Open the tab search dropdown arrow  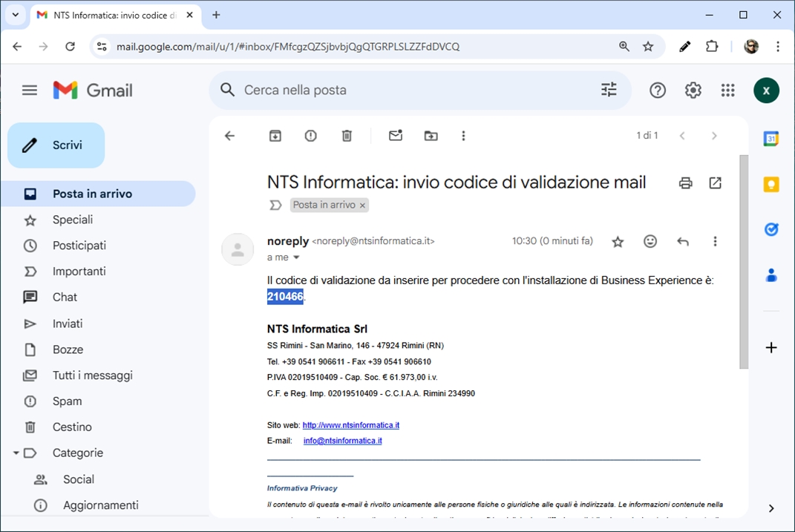point(16,15)
